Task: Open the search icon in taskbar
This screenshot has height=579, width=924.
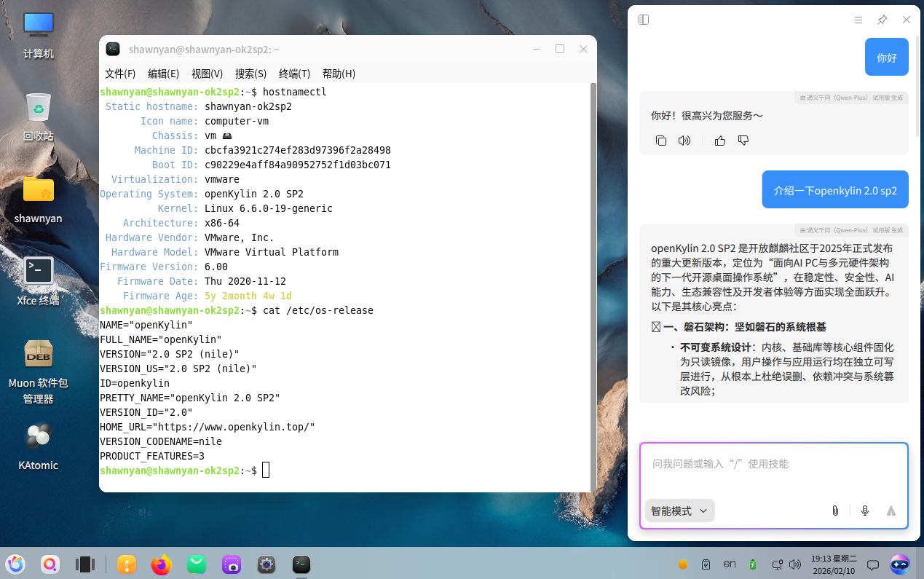Action: click(x=50, y=564)
